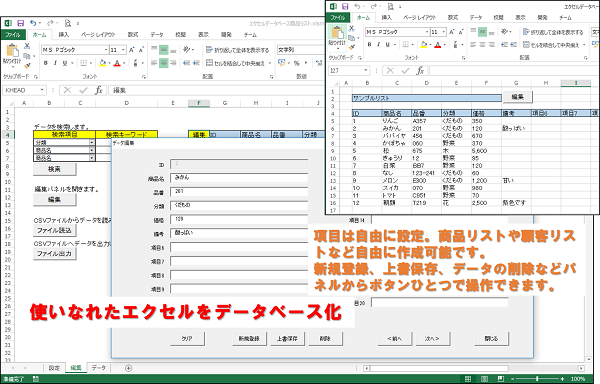
Task: Click Save icon in left Excel window
Action: tap(21, 23)
